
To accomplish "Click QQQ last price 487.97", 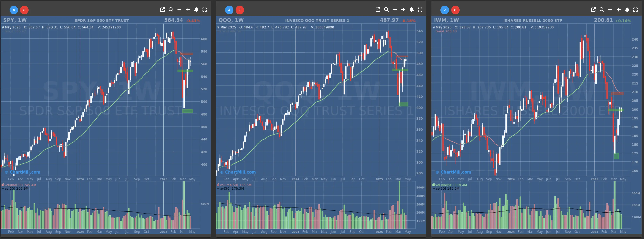I will point(389,20).
